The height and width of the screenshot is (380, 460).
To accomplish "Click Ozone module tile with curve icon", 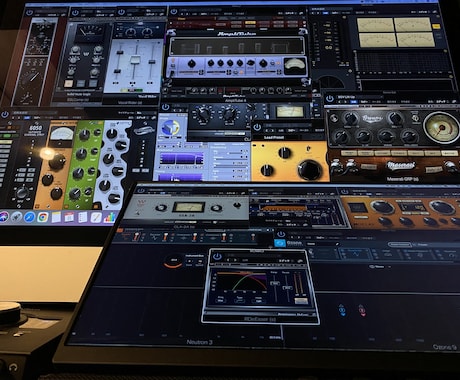I will coord(354,254).
